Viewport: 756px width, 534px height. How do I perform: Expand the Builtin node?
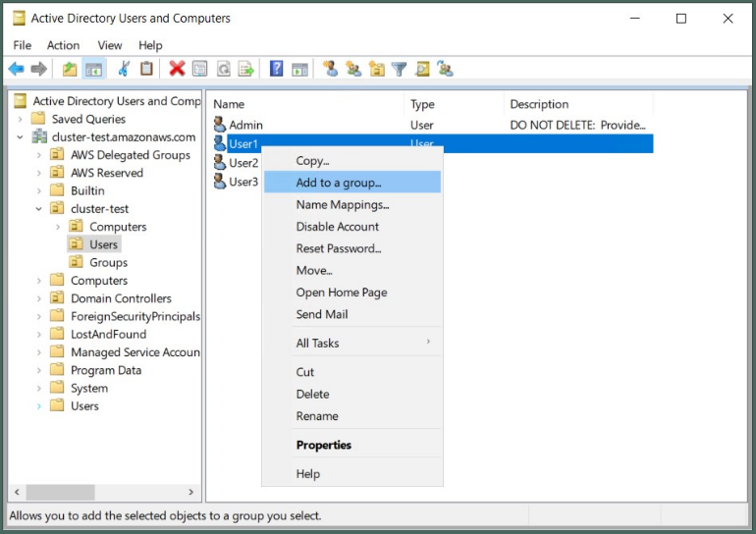tap(39, 190)
